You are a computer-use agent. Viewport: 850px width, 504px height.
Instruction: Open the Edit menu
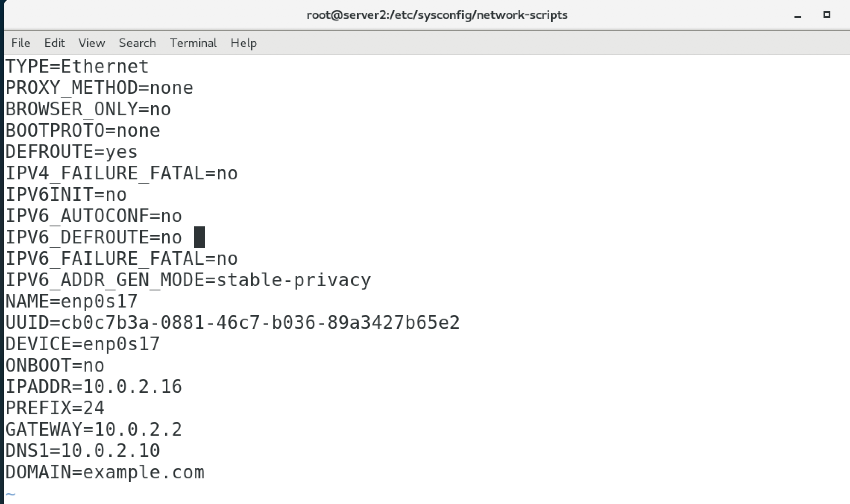[x=55, y=43]
